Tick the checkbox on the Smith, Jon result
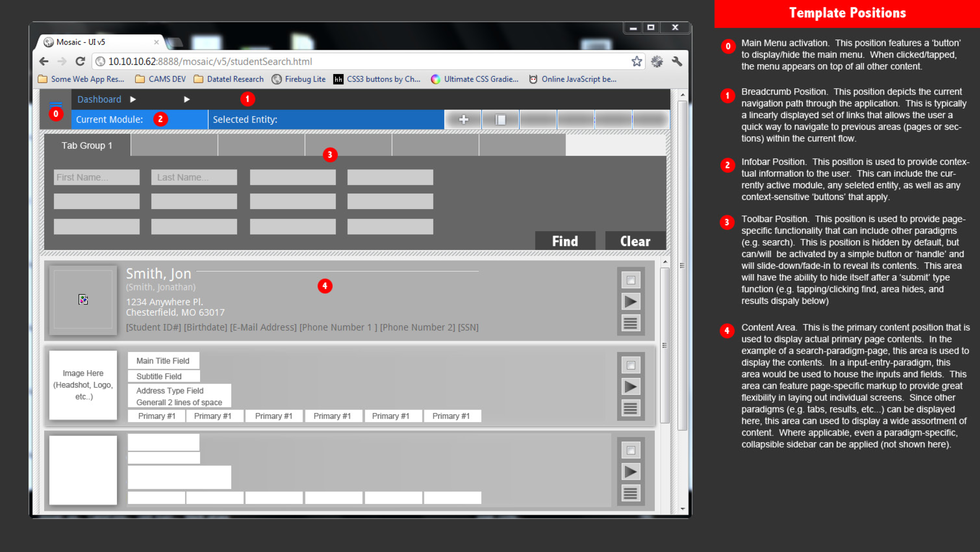Viewport: 980px width, 552px height. [x=631, y=280]
